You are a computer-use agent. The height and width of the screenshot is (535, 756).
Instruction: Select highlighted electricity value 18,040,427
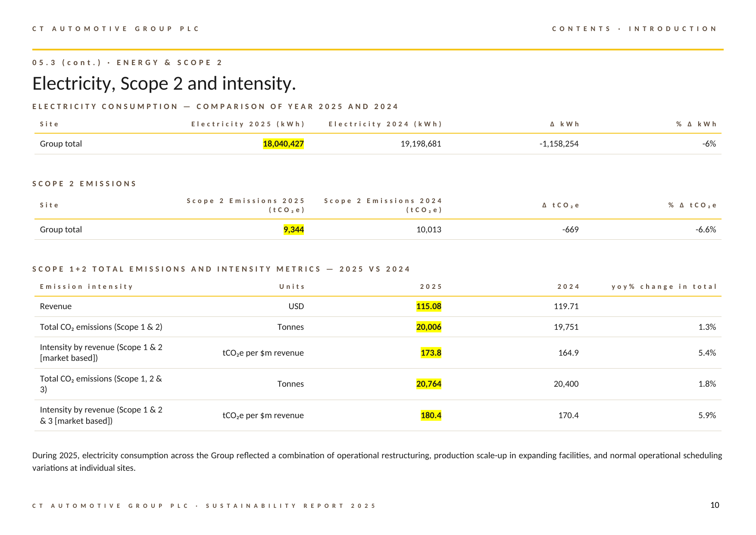[x=283, y=144]
